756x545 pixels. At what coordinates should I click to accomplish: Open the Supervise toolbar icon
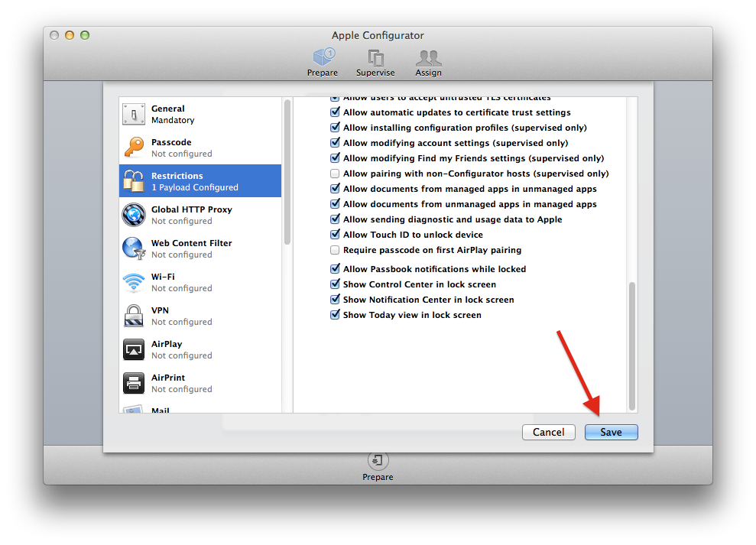375,58
